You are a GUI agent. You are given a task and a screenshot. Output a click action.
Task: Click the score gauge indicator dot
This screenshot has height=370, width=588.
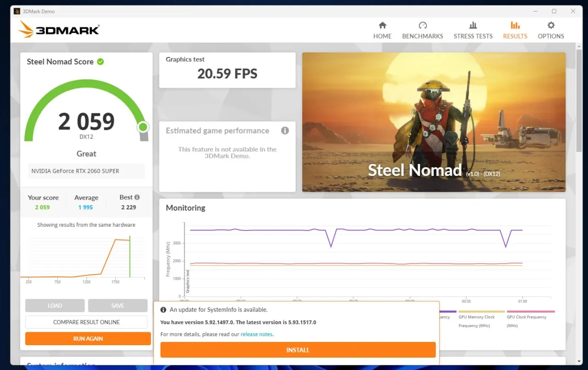tap(143, 127)
